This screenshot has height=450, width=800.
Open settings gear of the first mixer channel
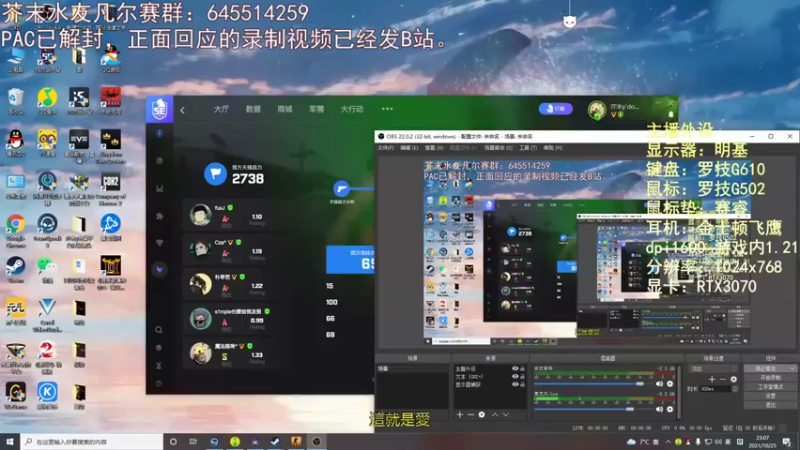point(670,384)
